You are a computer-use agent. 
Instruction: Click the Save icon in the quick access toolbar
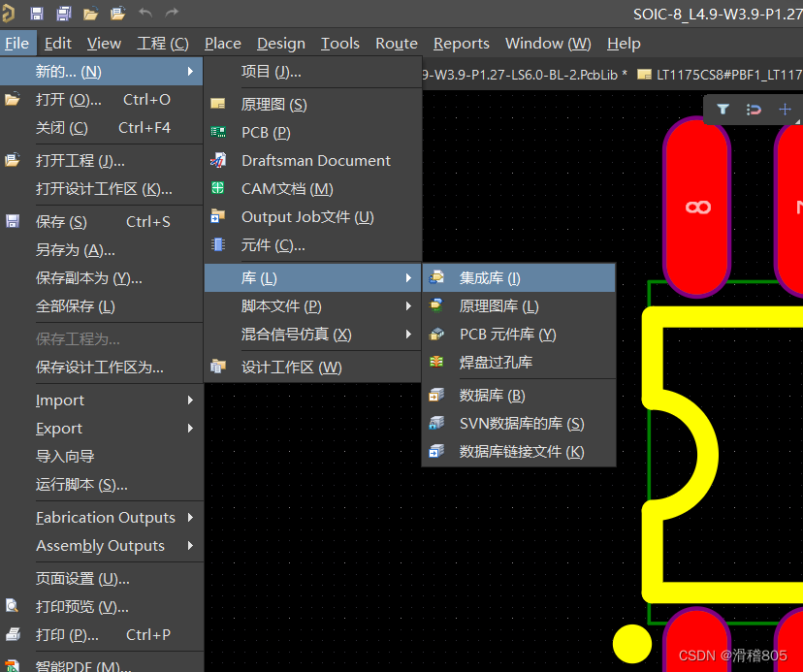point(36,14)
